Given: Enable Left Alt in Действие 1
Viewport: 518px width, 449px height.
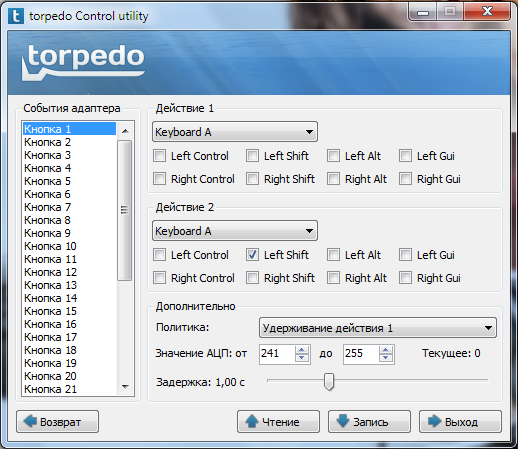Looking at the screenshot, I should click(333, 156).
